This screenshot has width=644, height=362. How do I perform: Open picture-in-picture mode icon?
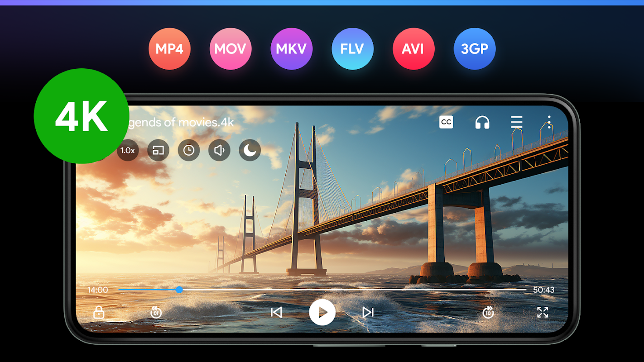158,150
